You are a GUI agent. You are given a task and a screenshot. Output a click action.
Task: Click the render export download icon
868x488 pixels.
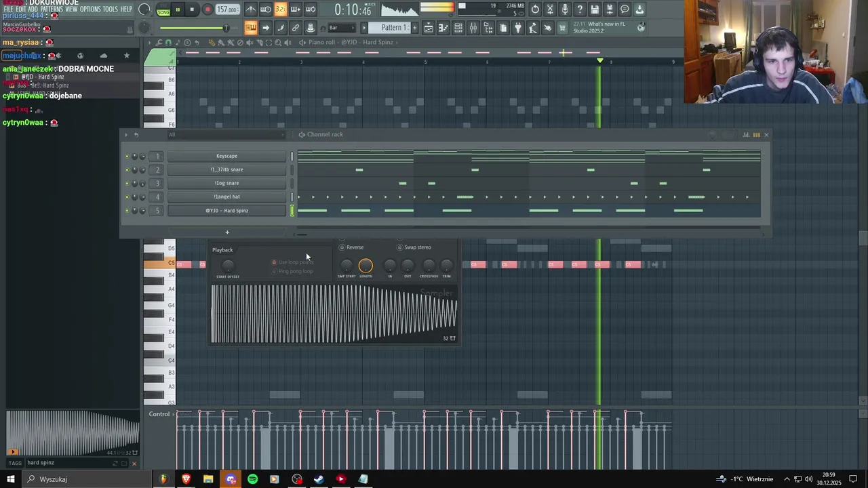pyautogui.click(x=639, y=9)
